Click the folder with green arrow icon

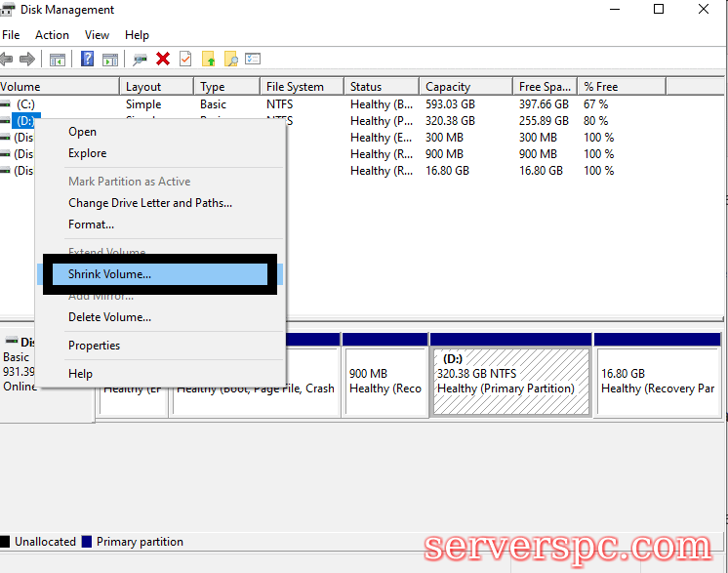click(x=208, y=59)
